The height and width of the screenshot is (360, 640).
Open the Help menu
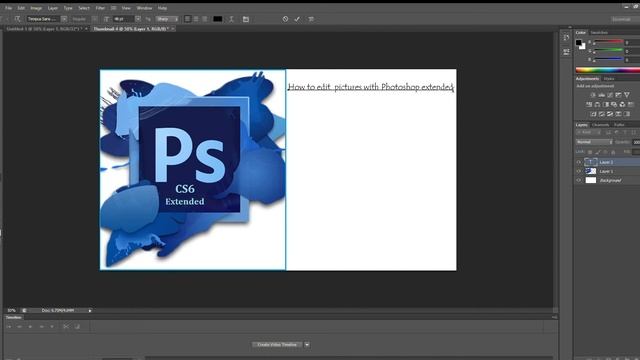point(162,8)
